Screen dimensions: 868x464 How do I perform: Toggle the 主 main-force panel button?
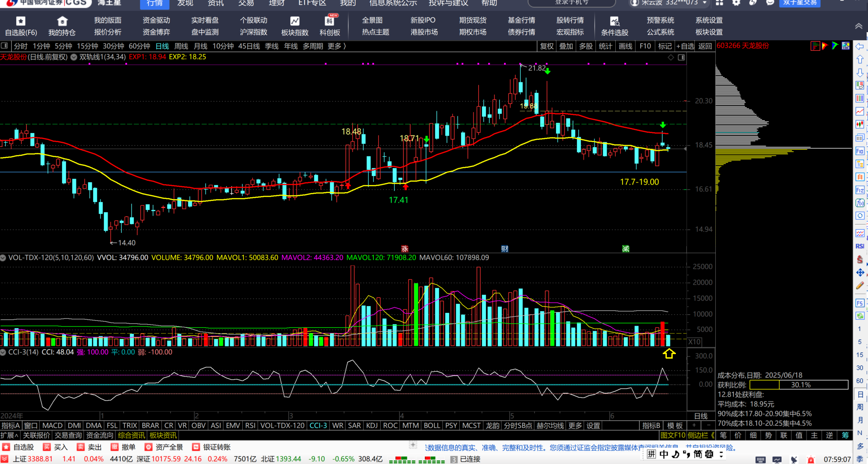[814, 436]
